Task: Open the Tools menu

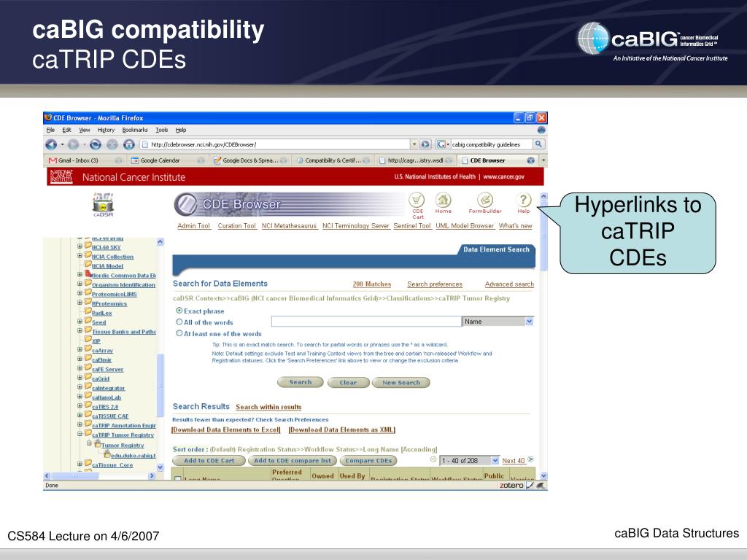Action: click(161, 130)
